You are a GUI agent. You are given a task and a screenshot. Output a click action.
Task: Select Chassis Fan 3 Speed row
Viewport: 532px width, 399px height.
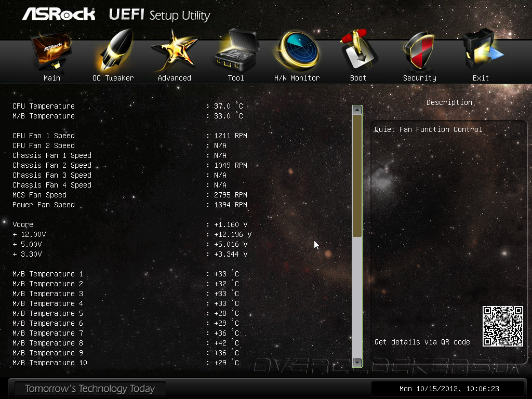(x=119, y=175)
